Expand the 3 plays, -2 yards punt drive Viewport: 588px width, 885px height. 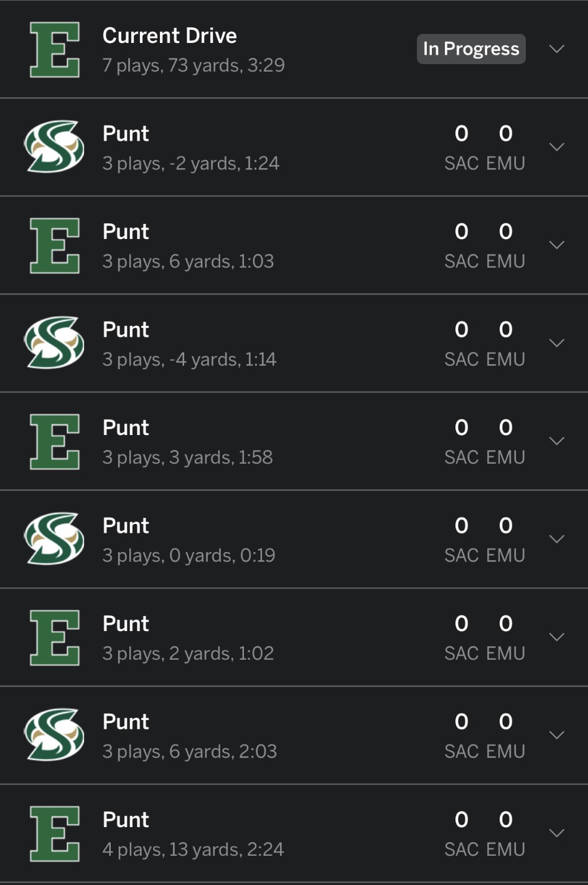point(557,147)
